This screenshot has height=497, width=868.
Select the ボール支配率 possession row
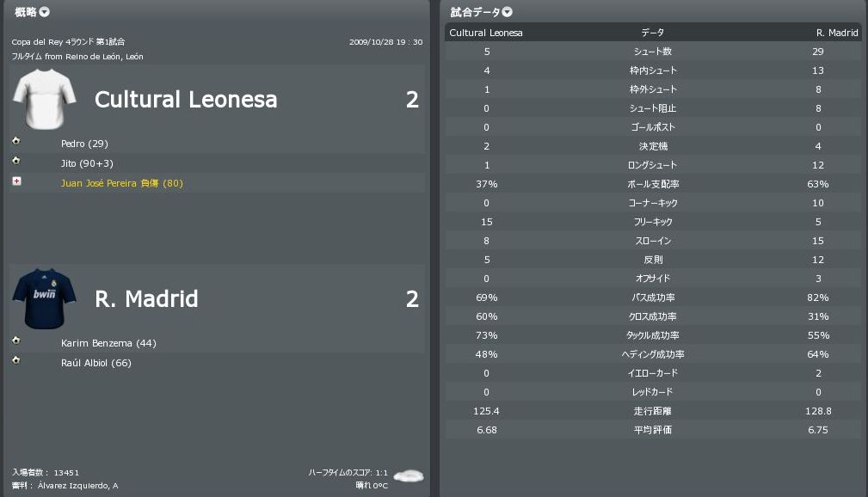point(652,184)
